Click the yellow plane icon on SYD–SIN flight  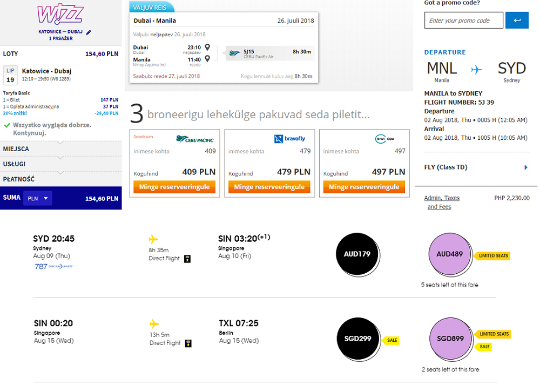click(x=153, y=239)
